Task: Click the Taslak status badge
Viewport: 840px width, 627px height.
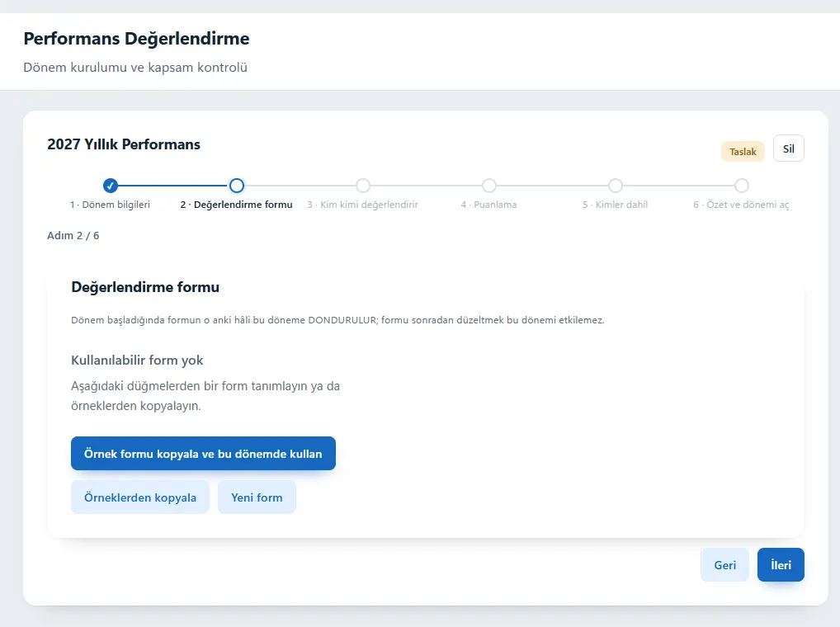Action: click(743, 152)
